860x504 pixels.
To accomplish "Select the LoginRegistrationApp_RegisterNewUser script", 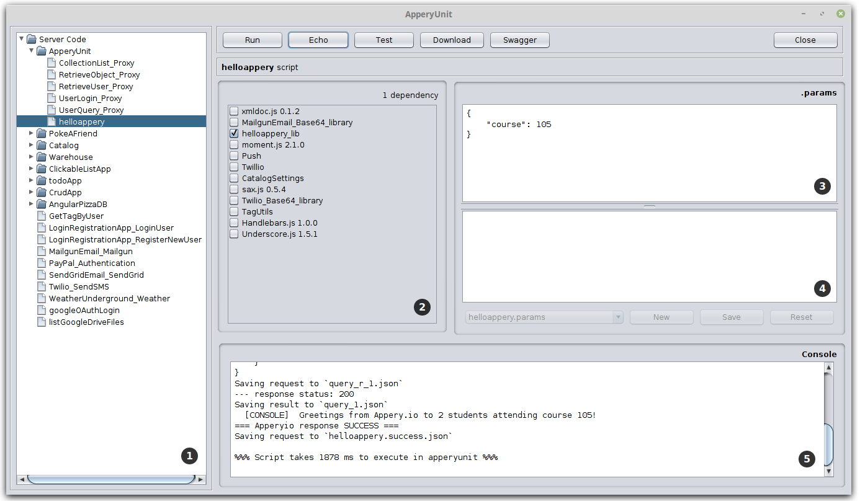I will pyautogui.click(x=125, y=239).
